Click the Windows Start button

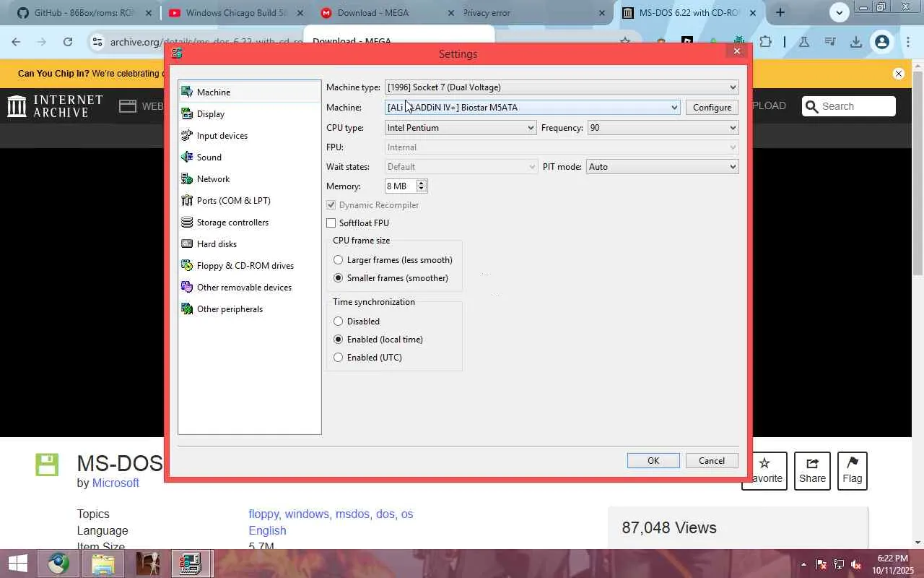coord(17,564)
